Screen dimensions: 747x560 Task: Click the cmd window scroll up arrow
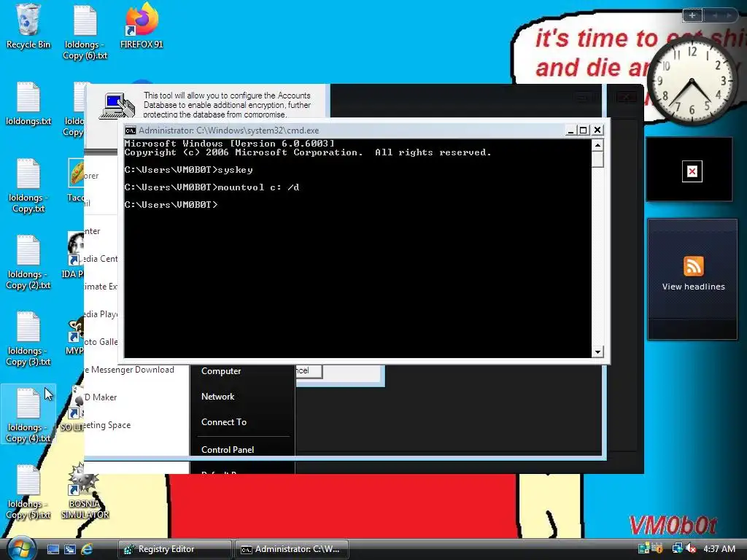tap(597, 145)
